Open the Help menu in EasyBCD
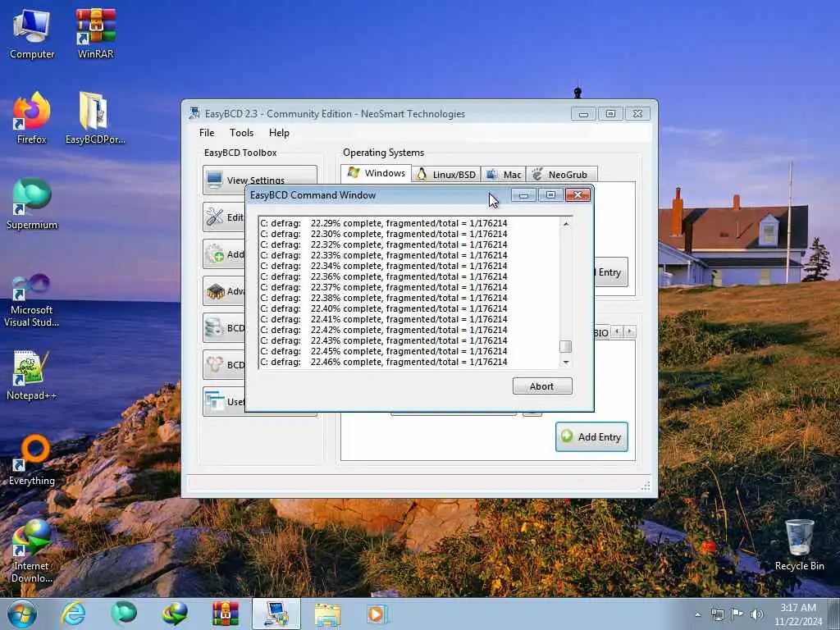 (279, 133)
